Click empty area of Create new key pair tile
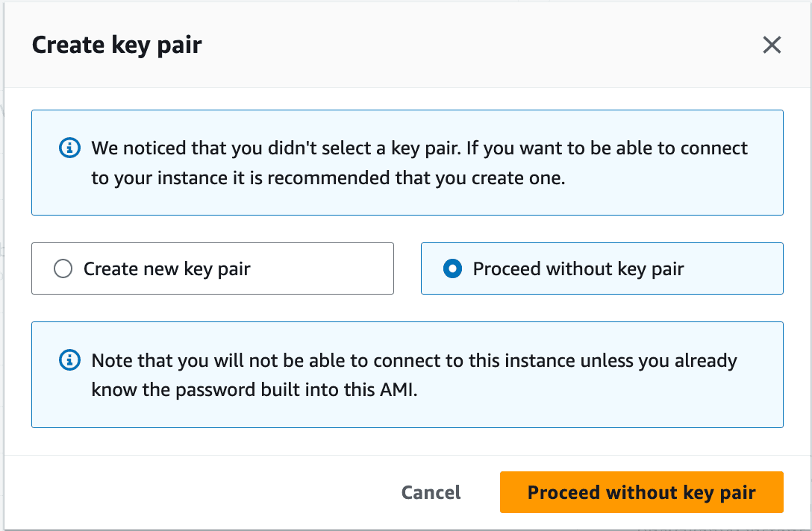Viewport: 812px width, 531px height. pos(321,268)
